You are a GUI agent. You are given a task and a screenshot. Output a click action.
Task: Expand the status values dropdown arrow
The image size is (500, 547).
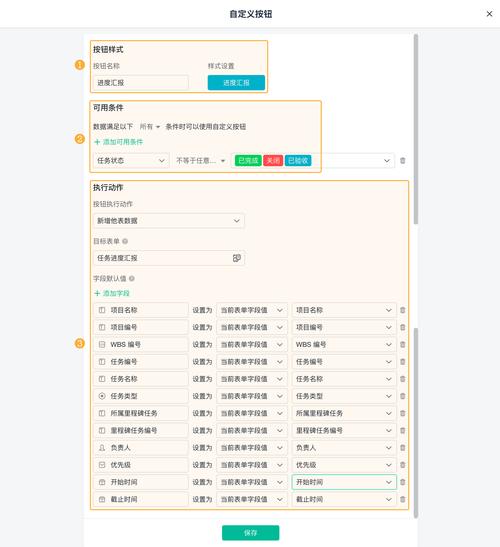click(x=387, y=160)
